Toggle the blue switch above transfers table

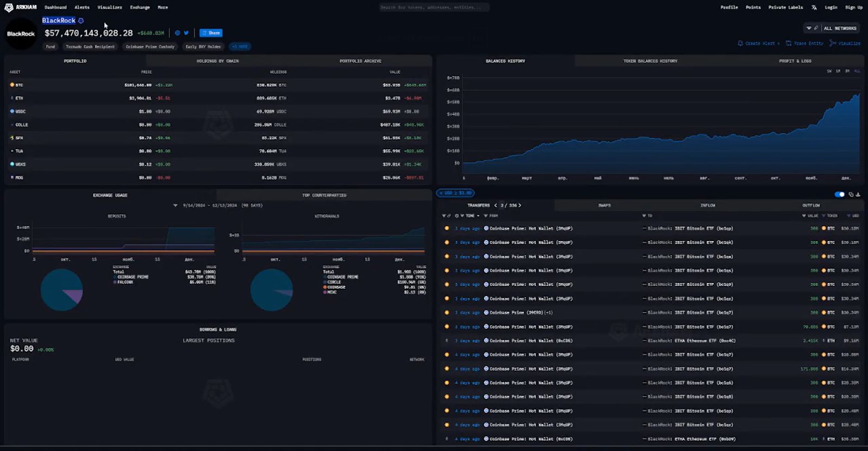pyautogui.click(x=839, y=194)
